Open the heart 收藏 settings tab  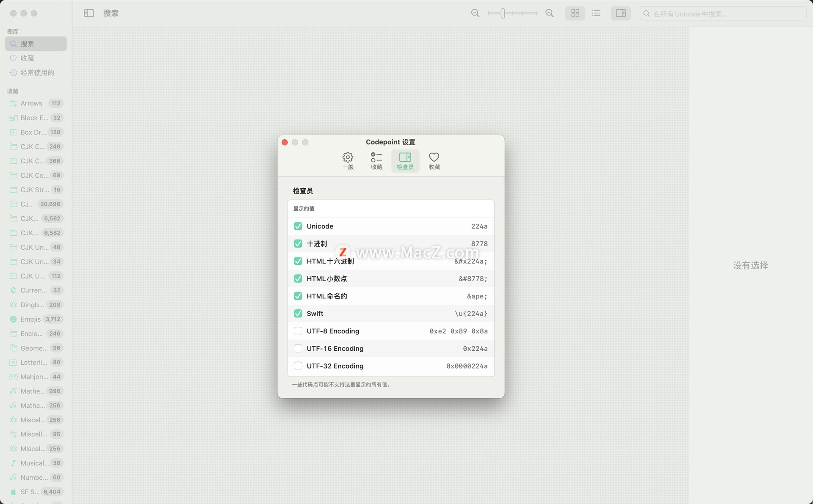(434, 161)
